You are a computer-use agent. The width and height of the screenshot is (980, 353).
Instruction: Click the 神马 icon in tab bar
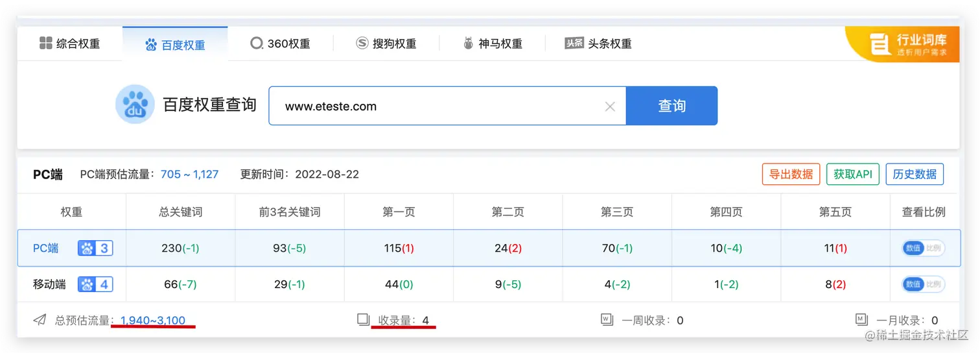click(x=468, y=43)
